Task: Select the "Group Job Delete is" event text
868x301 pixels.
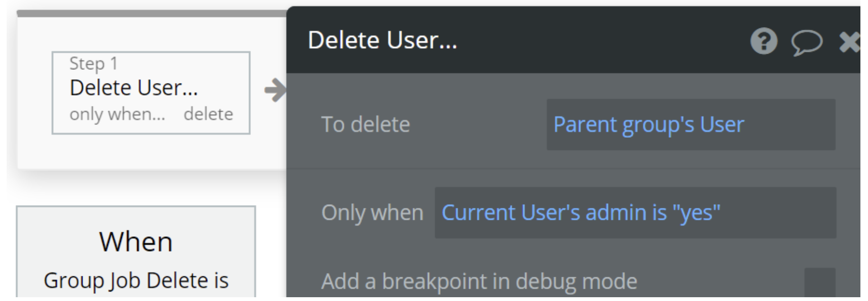Action: tap(136, 281)
